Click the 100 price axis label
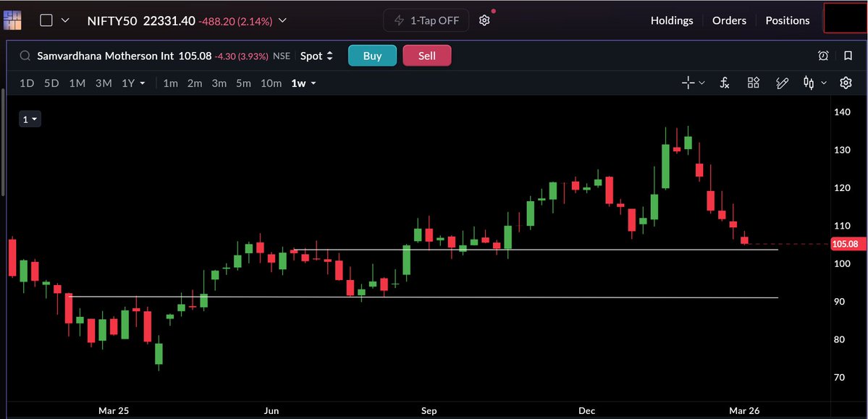This screenshot has height=419, width=868. tap(842, 263)
